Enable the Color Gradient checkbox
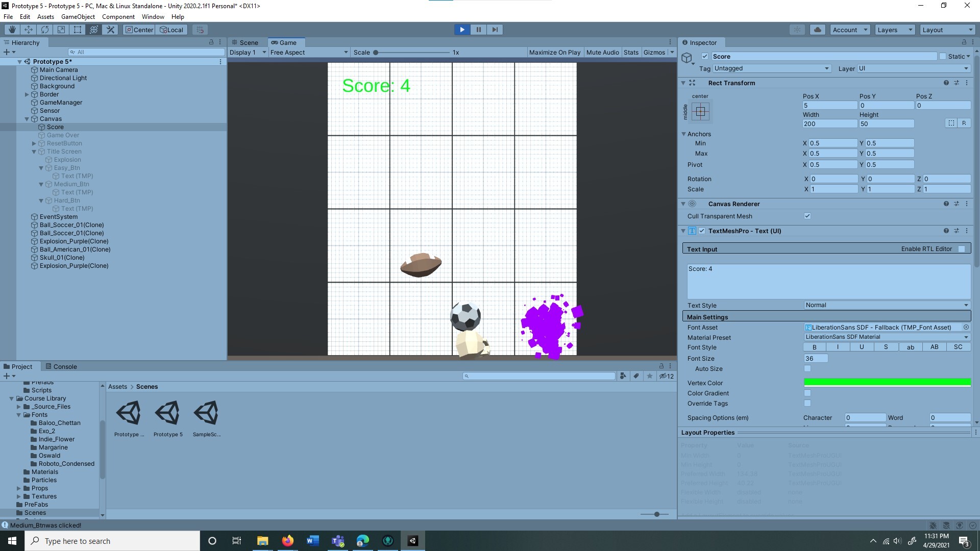The width and height of the screenshot is (980, 551). [x=807, y=393]
